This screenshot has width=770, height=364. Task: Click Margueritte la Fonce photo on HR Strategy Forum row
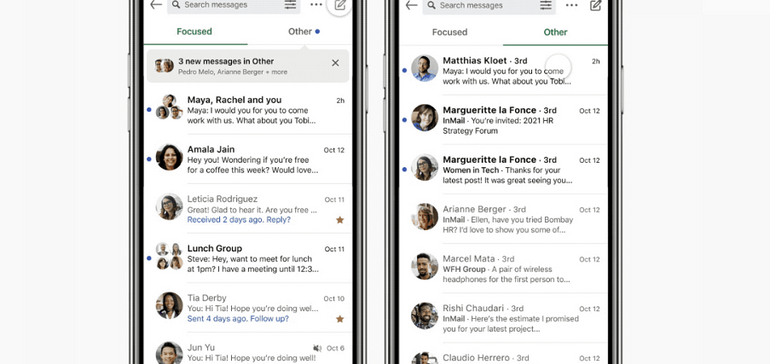(x=425, y=117)
